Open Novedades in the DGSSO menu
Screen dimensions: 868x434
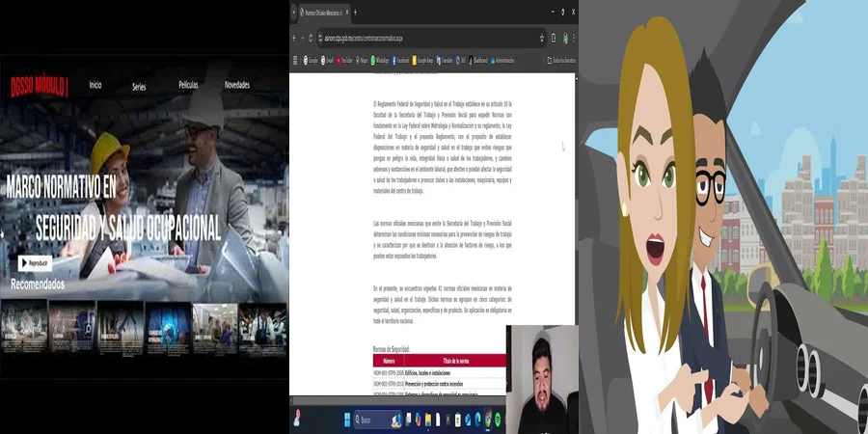coord(237,85)
